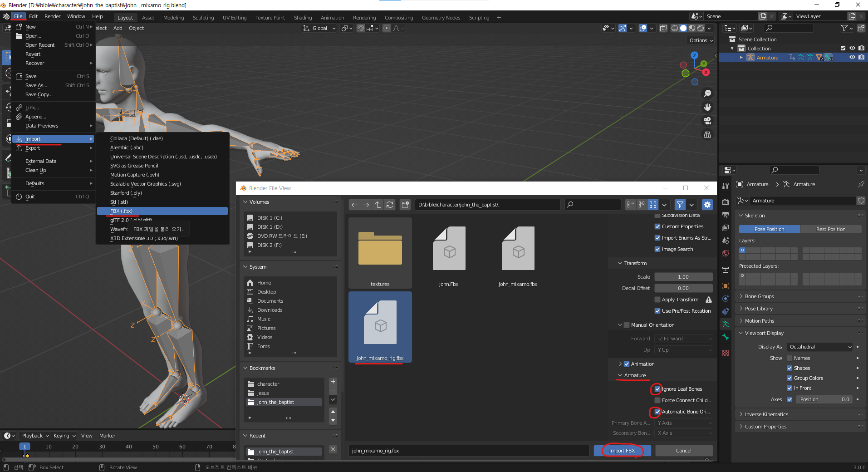Open the World properties tab
The width and height of the screenshot is (868, 472).
726,253
